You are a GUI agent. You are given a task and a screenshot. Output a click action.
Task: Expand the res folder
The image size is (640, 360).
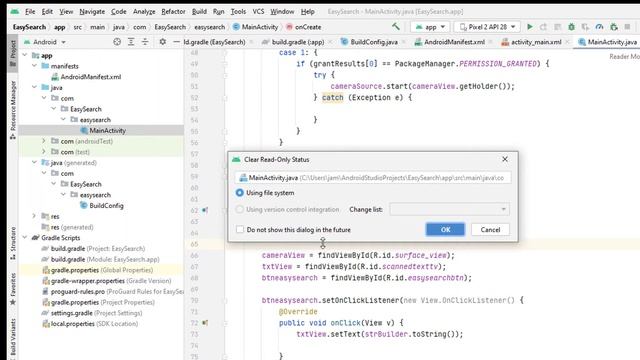tap(35, 216)
